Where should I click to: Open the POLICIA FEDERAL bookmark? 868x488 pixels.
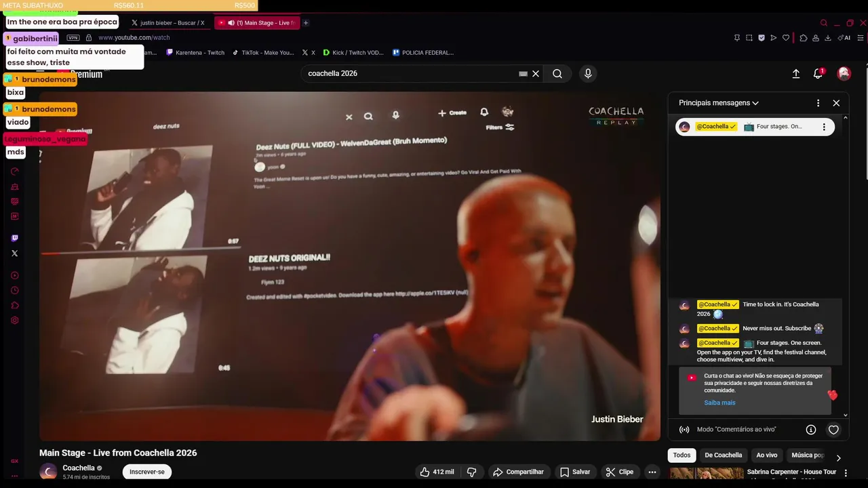422,53
